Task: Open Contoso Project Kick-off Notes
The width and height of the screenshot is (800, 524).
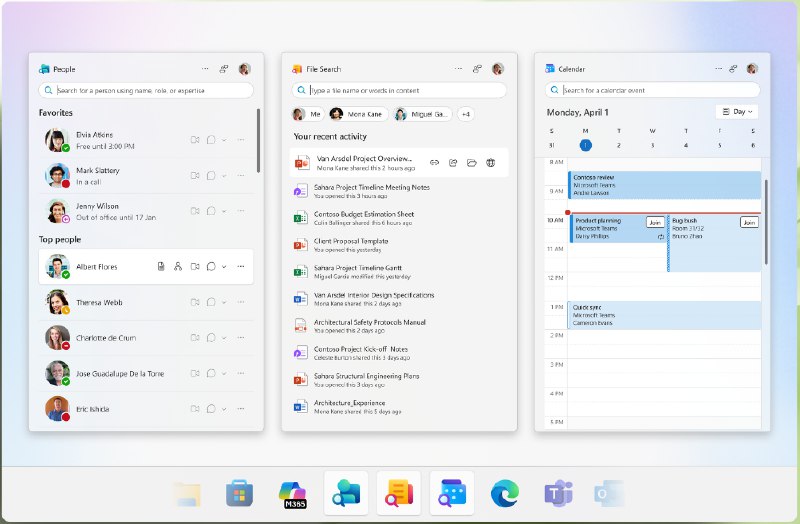Action: pyautogui.click(x=399, y=353)
